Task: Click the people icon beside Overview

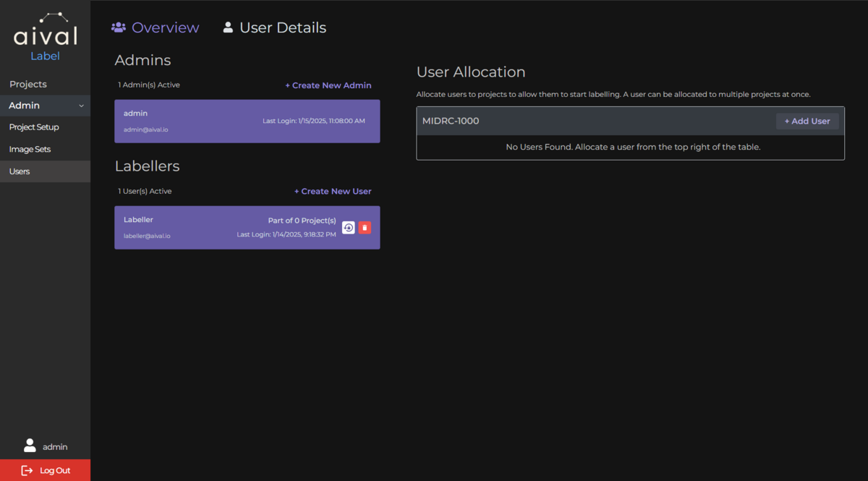Action: tap(118, 27)
